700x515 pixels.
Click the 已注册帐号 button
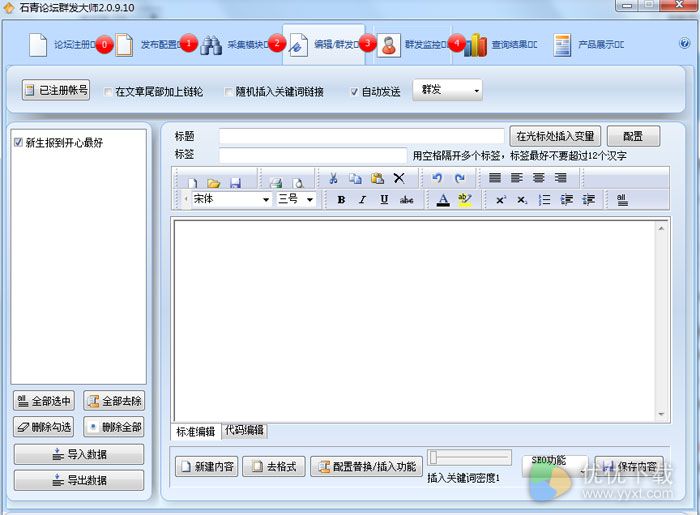[x=56, y=90]
